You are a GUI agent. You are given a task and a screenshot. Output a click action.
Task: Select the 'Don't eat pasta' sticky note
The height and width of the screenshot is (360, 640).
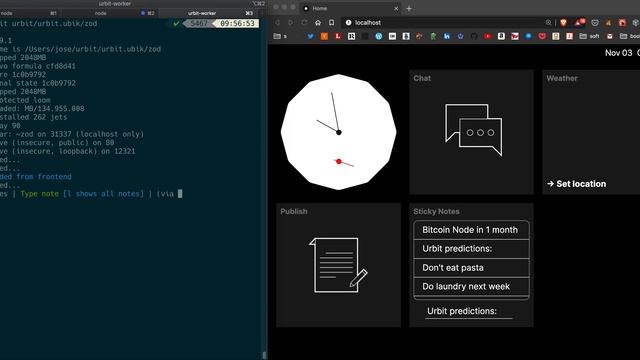coord(471,268)
